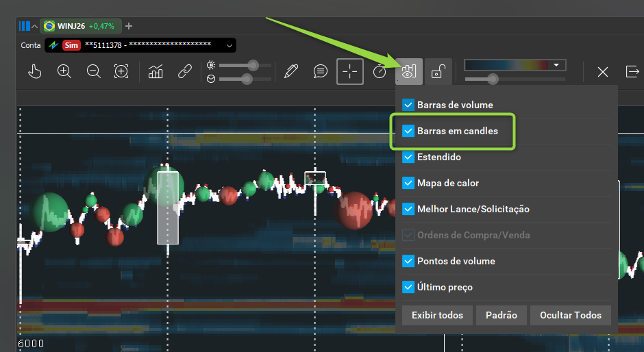
Task: Select the hand pan tool
Action: coord(35,71)
